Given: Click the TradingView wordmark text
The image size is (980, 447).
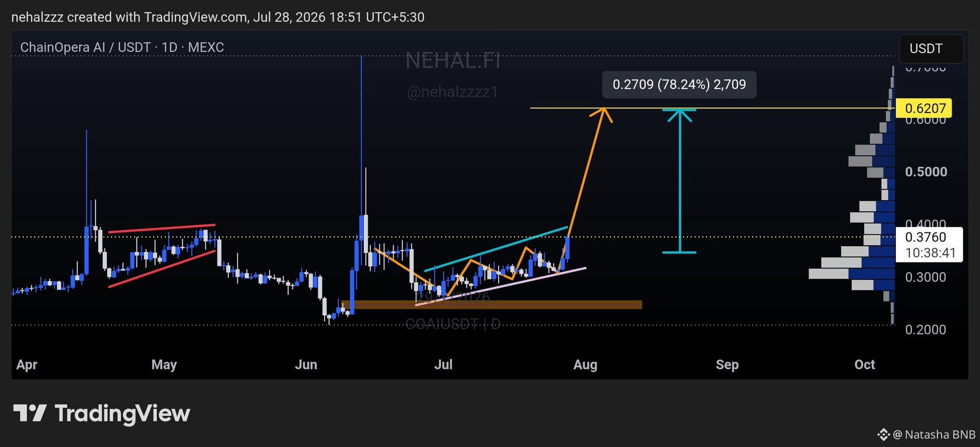Looking at the screenshot, I should coord(123,414).
